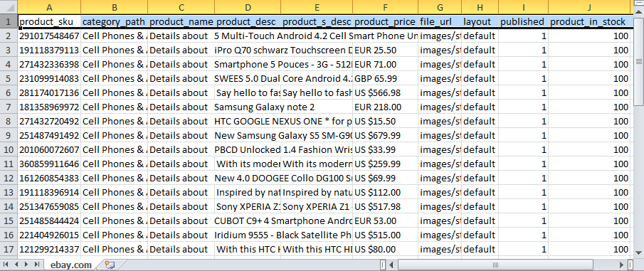Open the ebay.com sheet tab
This screenshot has width=644, height=271.
coord(70,265)
